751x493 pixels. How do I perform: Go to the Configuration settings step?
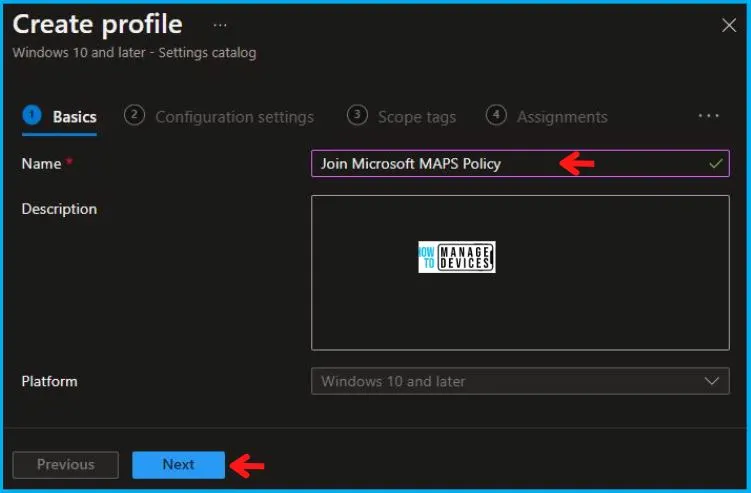pyautogui.click(x=219, y=117)
